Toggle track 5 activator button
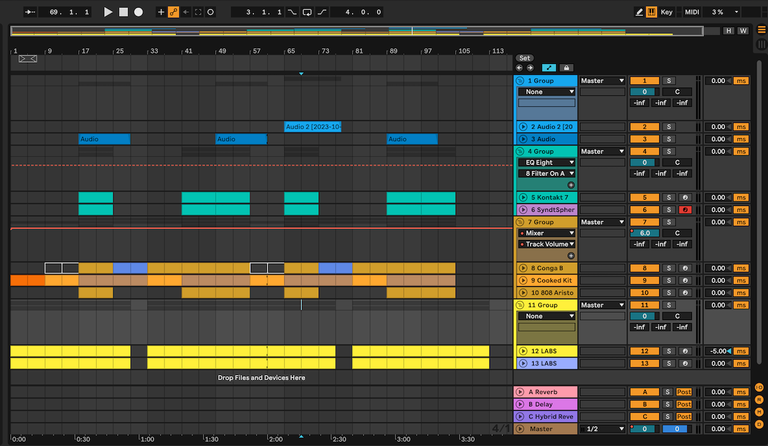This screenshot has width=768, height=446. pos(644,197)
